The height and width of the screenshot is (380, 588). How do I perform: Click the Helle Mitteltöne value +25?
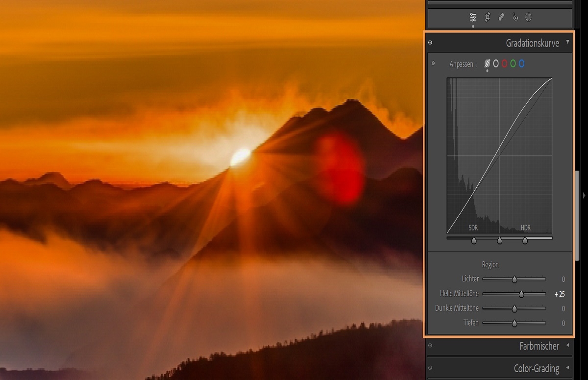(x=560, y=294)
